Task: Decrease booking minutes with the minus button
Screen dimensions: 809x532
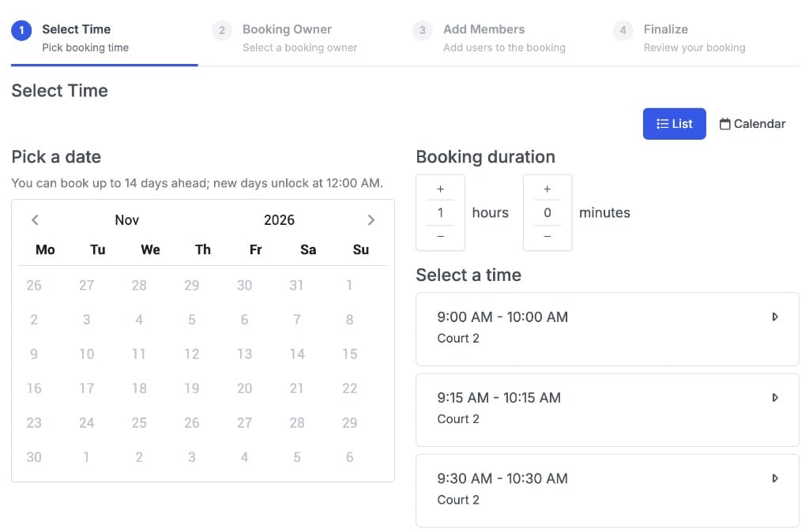Action: 547,236
